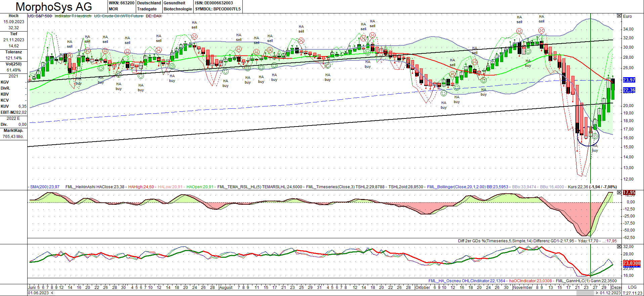This screenshot has height=296, width=644.
Task: Click the HAOpen:20,91 legend entry
Action: (x=200, y=187)
